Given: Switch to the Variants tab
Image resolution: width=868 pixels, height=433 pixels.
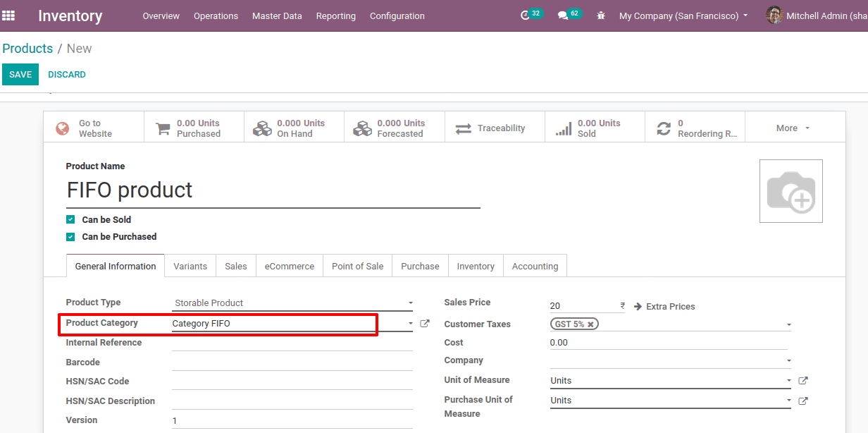Looking at the screenshot, I should point(190,267).
